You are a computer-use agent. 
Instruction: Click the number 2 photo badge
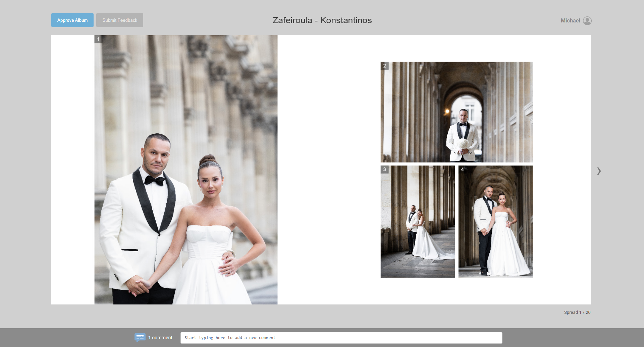click(x=385, y=66)
